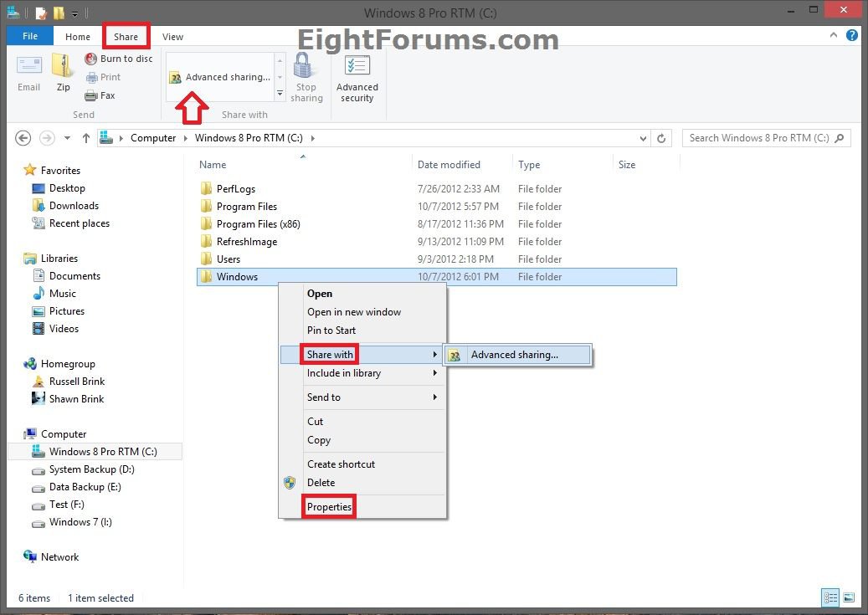Viewport: 868px width, 615px height.
Task: Refresh the address bar location
Action: [661, 138]
